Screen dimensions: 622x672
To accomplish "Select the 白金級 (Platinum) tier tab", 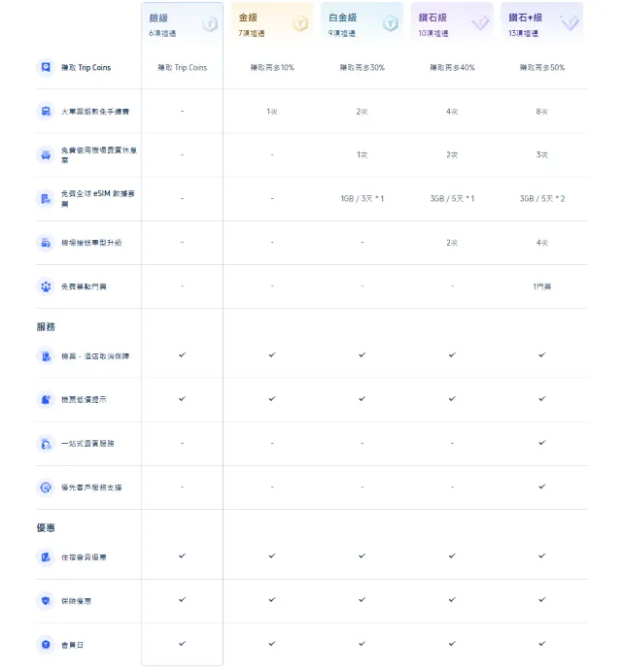I will tap(363, 24).
